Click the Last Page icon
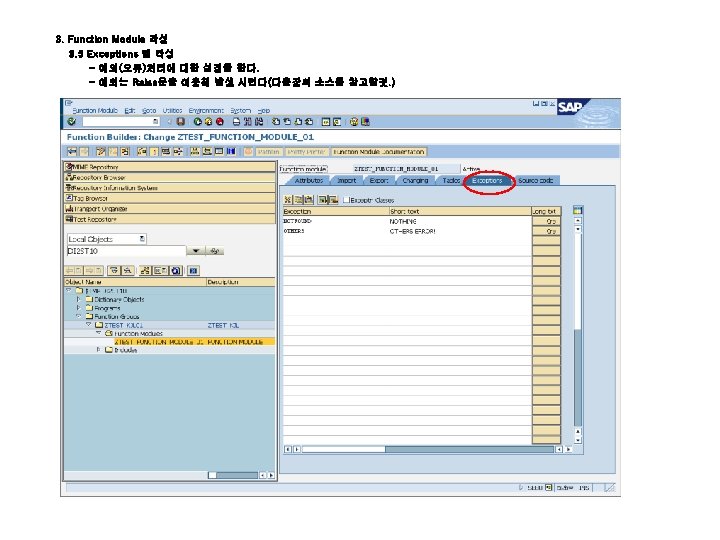 point(309,122)
